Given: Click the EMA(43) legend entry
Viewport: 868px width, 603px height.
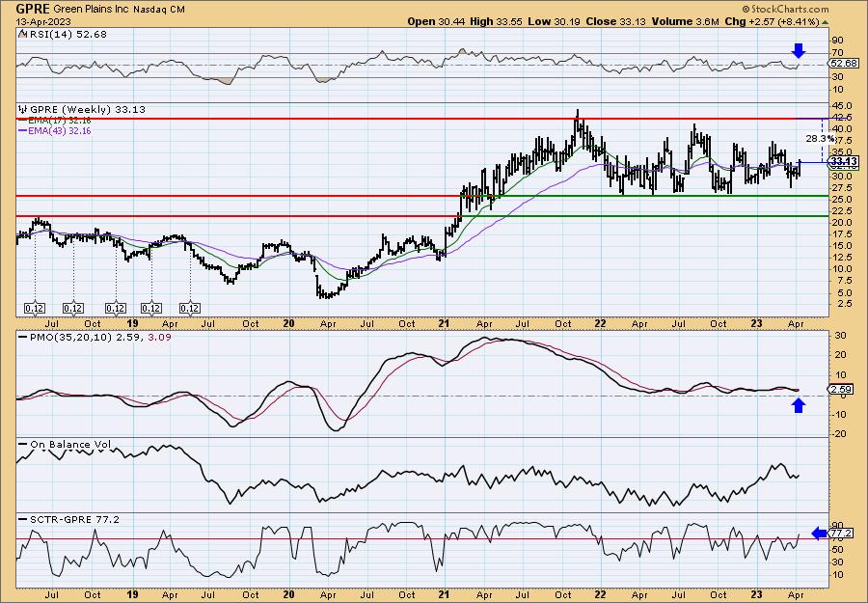Looking at the screenshot, I should point(61,130).
